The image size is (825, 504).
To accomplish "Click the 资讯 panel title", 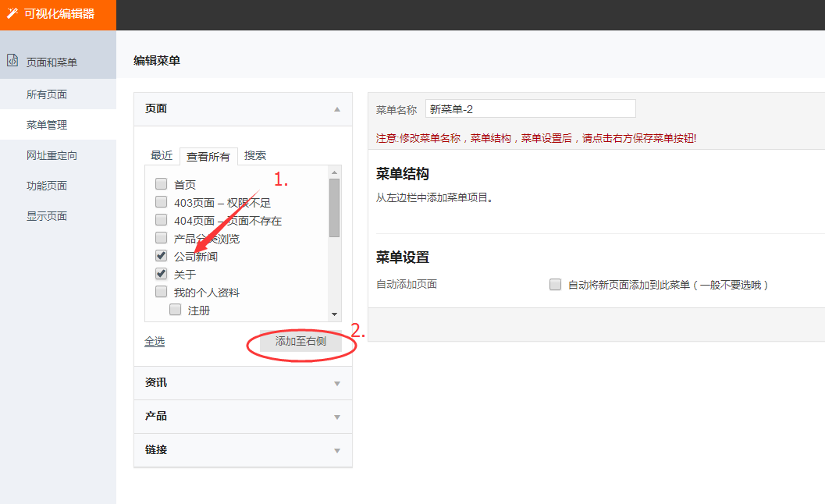I will tap(156, 382).
